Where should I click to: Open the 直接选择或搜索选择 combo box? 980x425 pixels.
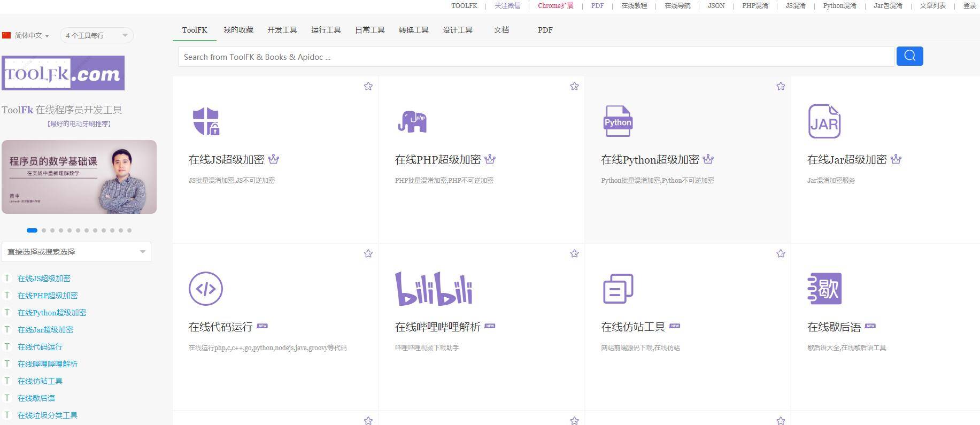(76, 252)
